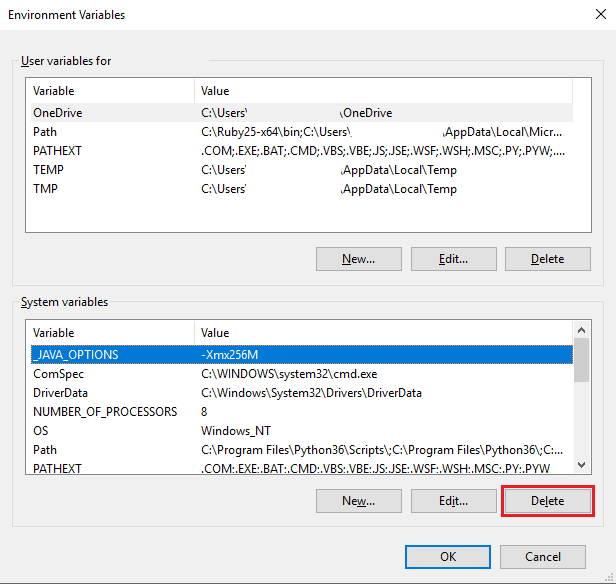Select the NUMBER_OF_PROCESSORS system variable
Viewport: 616px width, 584px height.
coord(104,412)
